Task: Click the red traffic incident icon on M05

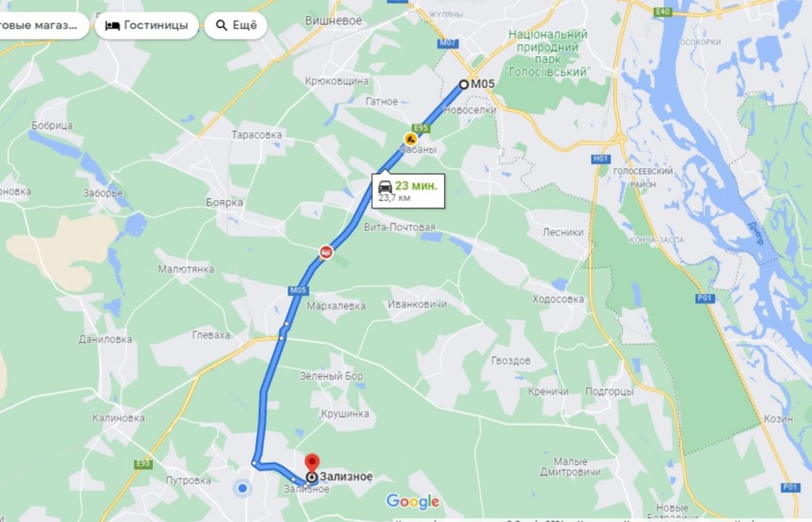Action: pyautogui.click(x=326, y=251)
